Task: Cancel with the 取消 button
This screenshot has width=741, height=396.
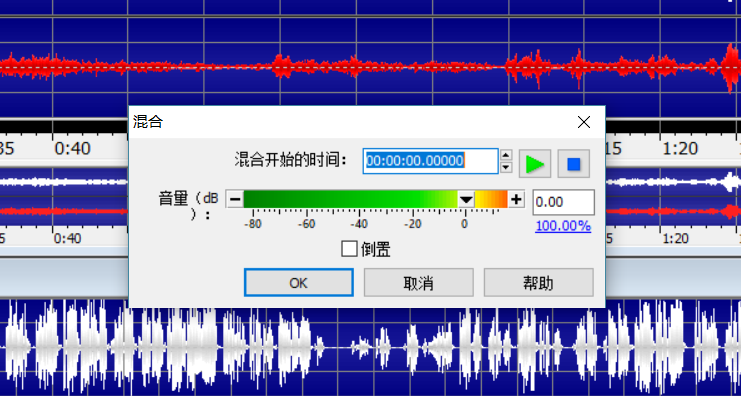Action: tap(418, 283)
